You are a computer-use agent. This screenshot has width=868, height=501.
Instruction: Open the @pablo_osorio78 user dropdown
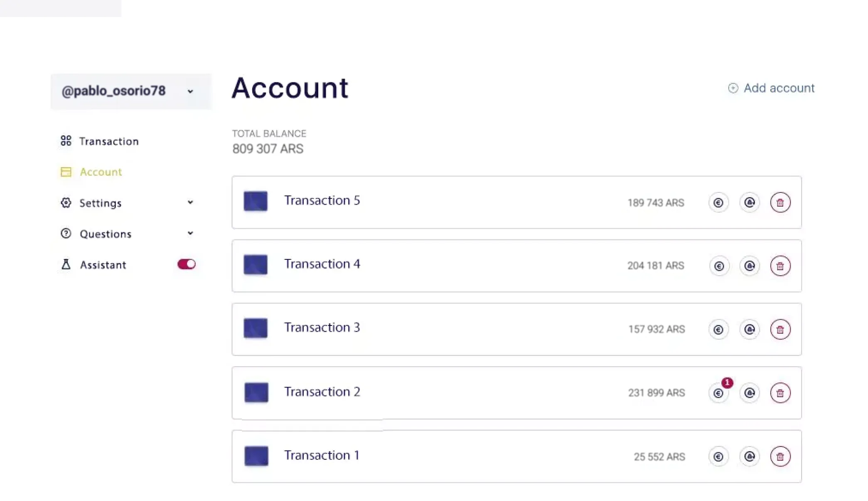pyautogui.click(x=131, y=91)
